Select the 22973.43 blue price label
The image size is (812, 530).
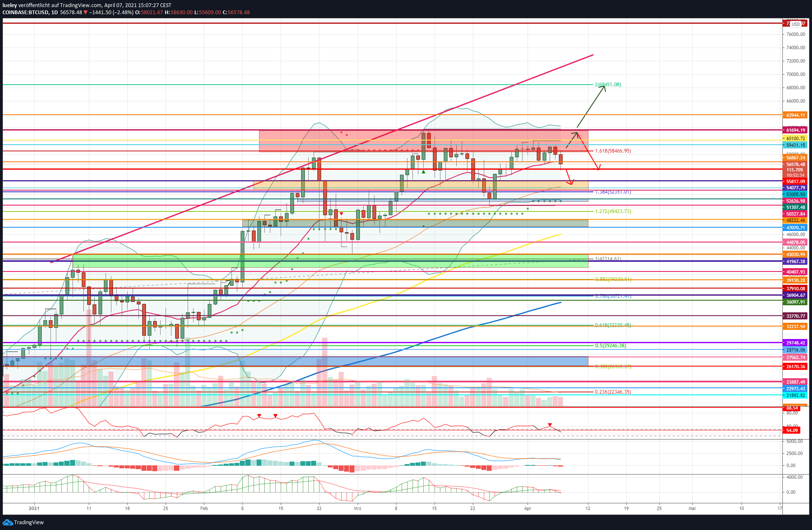(795, 389)
